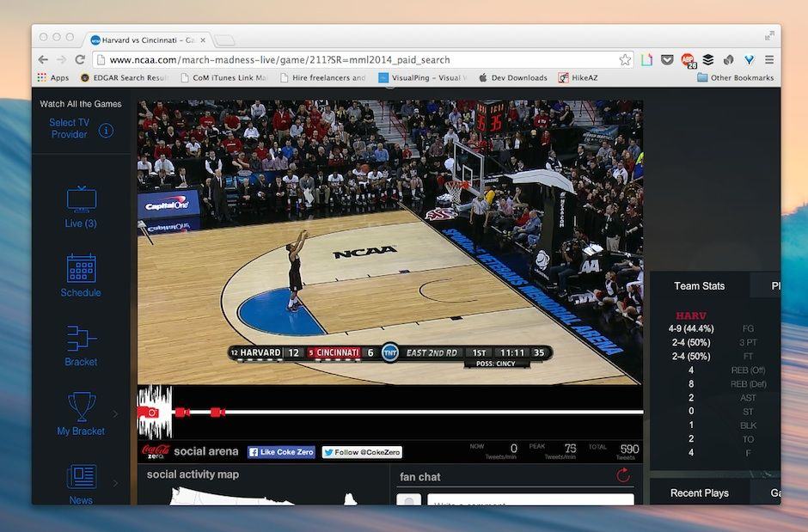Click the TV provider info icon
Image resolution: width=808 pixels, height=532 pixels.
pos(106,131)
